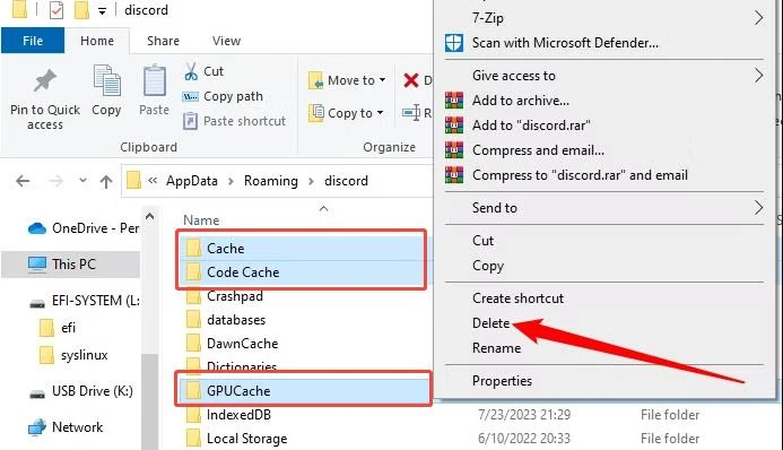This screenshot has width=783, height=450.
Task: Choose Cut in the context menu
Action: click(604, 241)
